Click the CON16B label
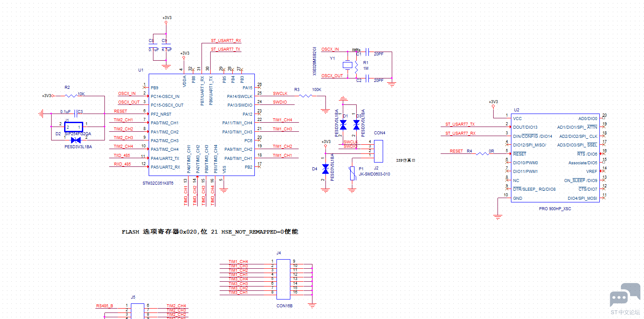Viewport: 644px width, 319px height. (x=284, y=306)
